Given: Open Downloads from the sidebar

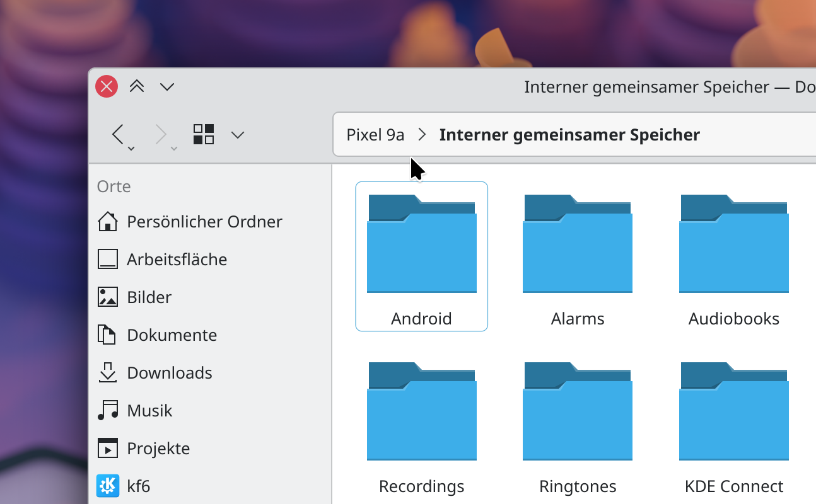Looking at the screenshot, I should [x=169, y=373].
